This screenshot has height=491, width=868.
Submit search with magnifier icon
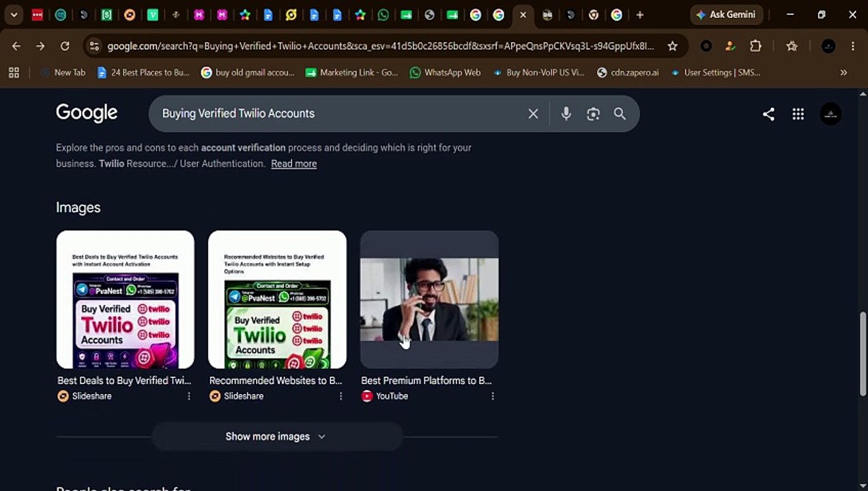click(x=620, y=114)
